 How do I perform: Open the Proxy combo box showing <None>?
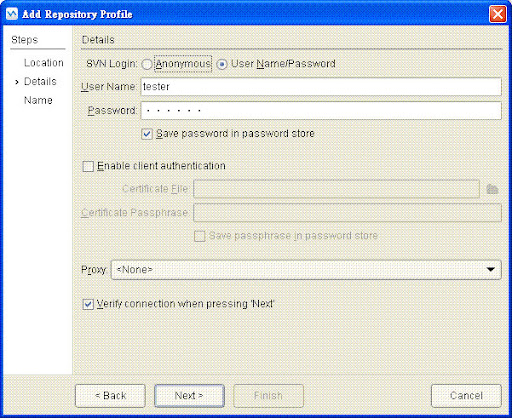coord(306,269)
